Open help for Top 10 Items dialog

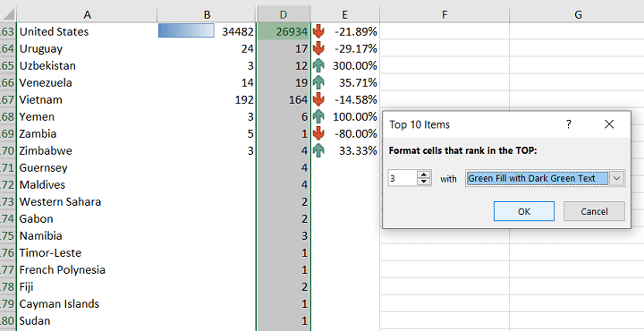pos(569,124)
